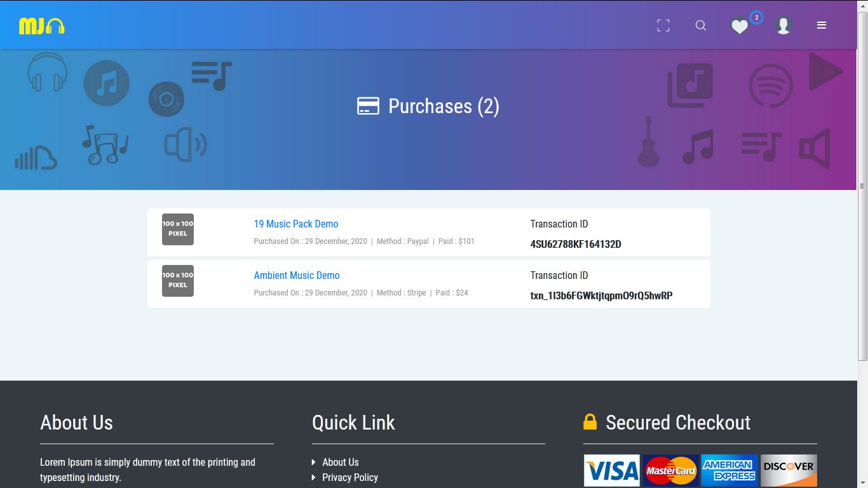Image resolution: width=868 pixels, height=488 pixels.
Task: Select the American Express payment icon
Action: click(x=729, y=470)
